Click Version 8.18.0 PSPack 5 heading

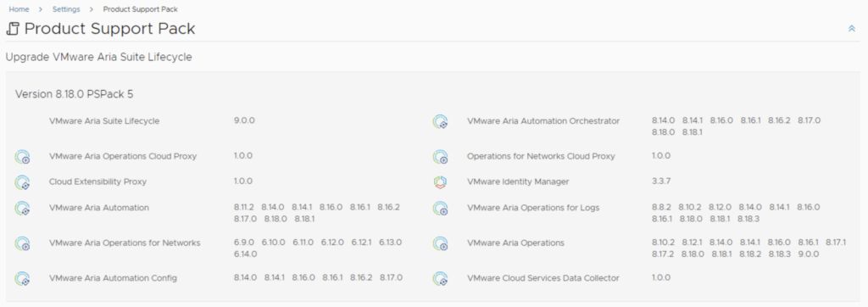75,94
